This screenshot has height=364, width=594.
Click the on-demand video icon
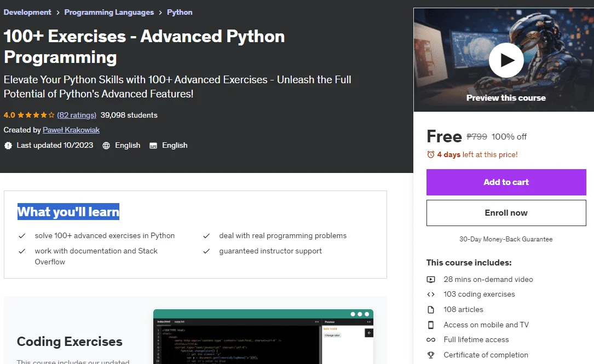[431, 280]
